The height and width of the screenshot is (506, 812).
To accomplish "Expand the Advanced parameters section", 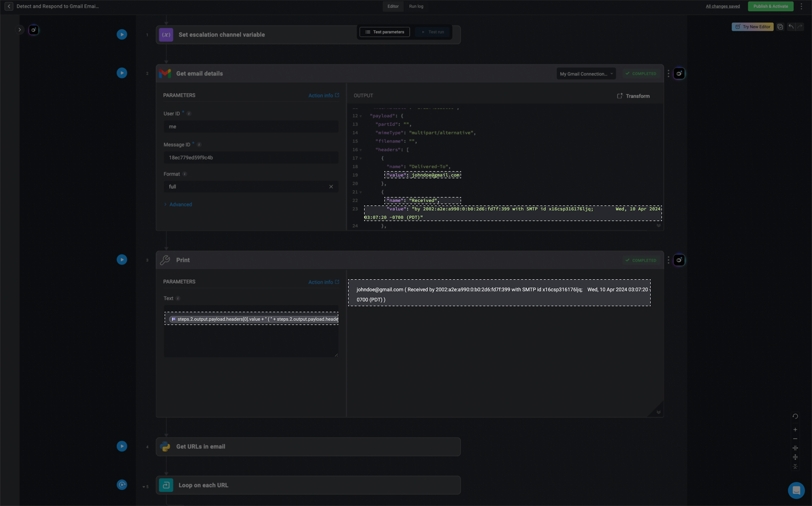I will (178, 205).
